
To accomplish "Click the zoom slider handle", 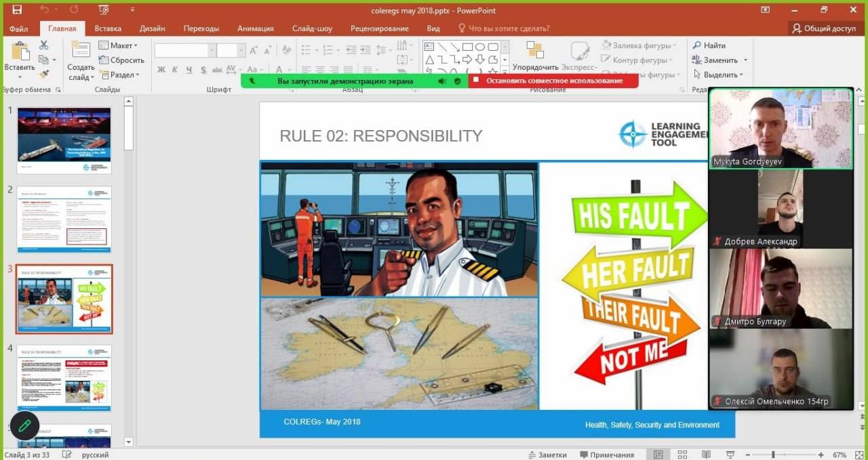I will [x=773, y=455].
